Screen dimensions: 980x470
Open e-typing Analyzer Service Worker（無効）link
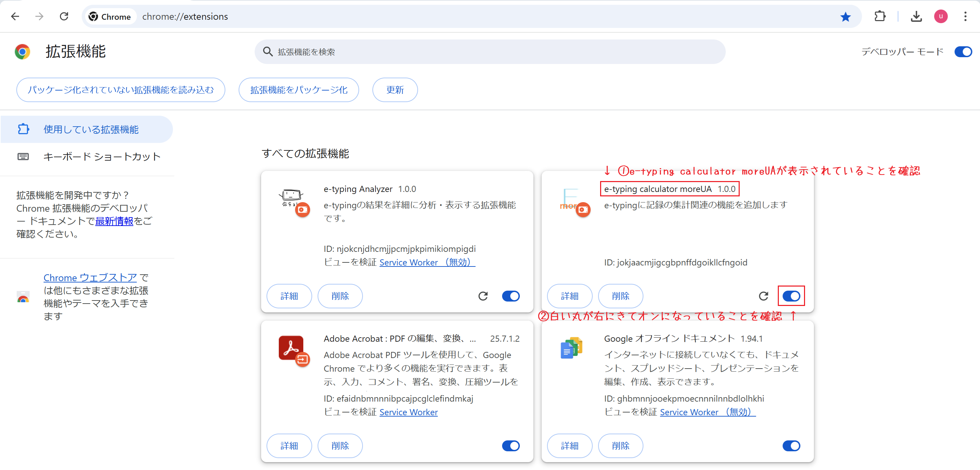tap(427, 262)
